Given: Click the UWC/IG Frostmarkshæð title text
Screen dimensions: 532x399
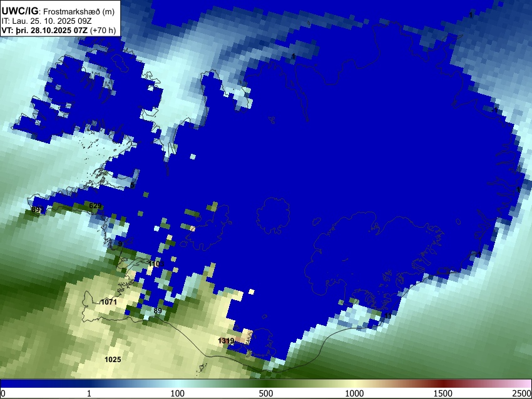Looking at the screenshot, I should (58, 11).
